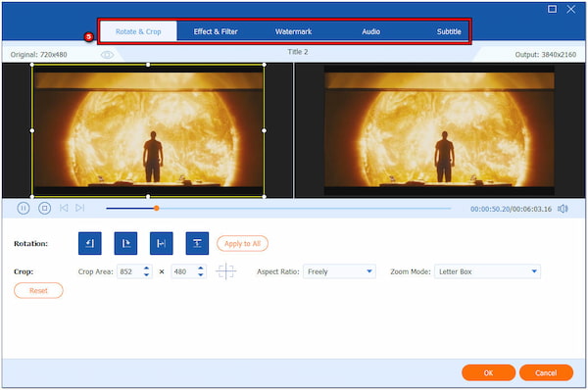The width and height of the screenshot is (588, 390).
Task: Click the 00:00:50.20/00:06:03.16 timecode
Action: [511, 209]
